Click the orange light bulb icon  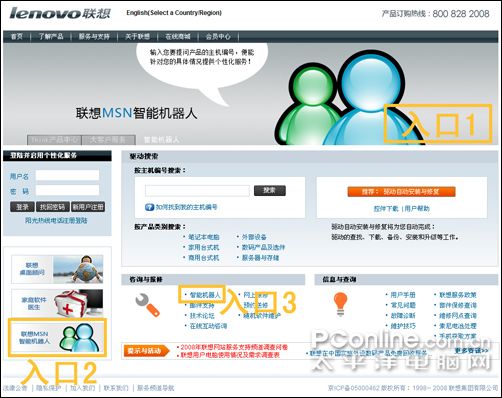[x=340, y=304]
